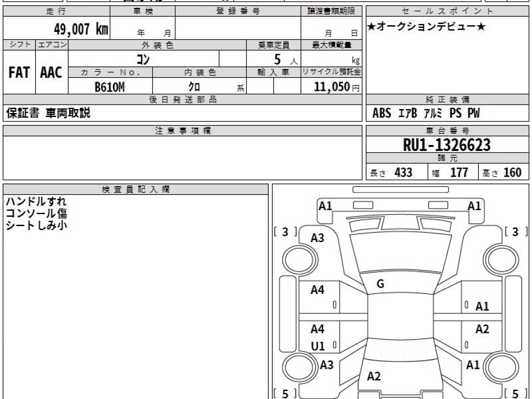Select the シートしみ小 inspector note
Image resolution: width=532 pixels, height=399 pixels.
click(36, 225)
